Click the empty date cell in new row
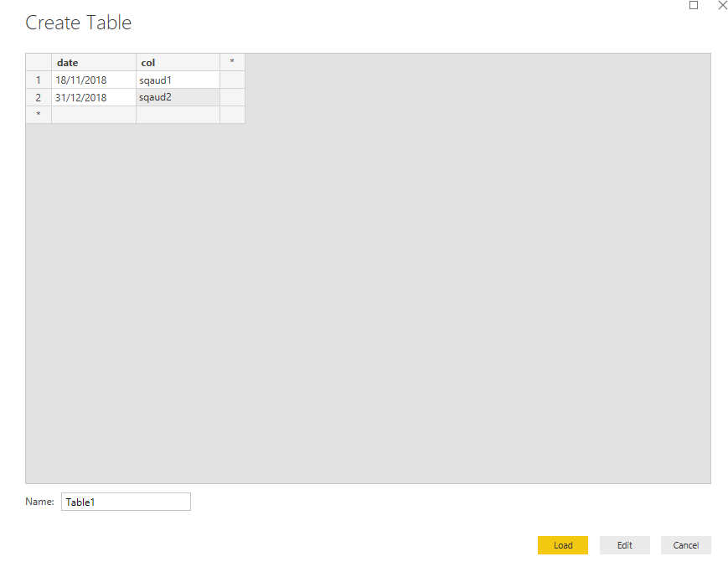 pyautogui.click(x=94, y=115)
